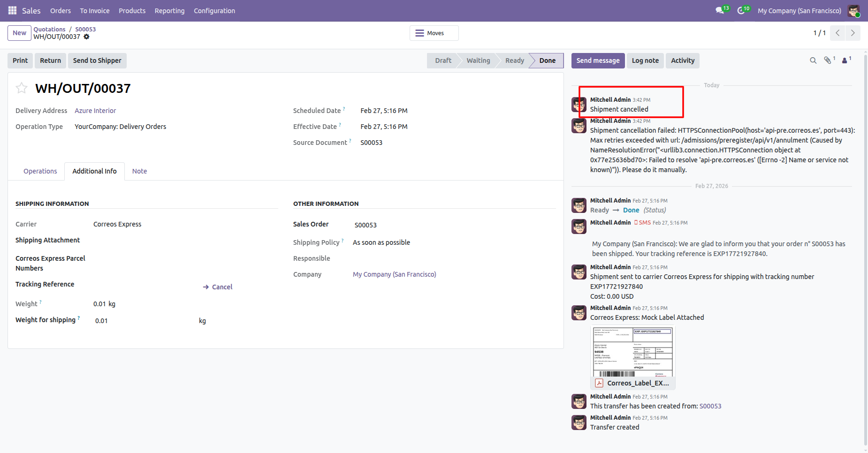Open the user avatar menu
This screenshot has height=453, width=868.
coord(853,10)
